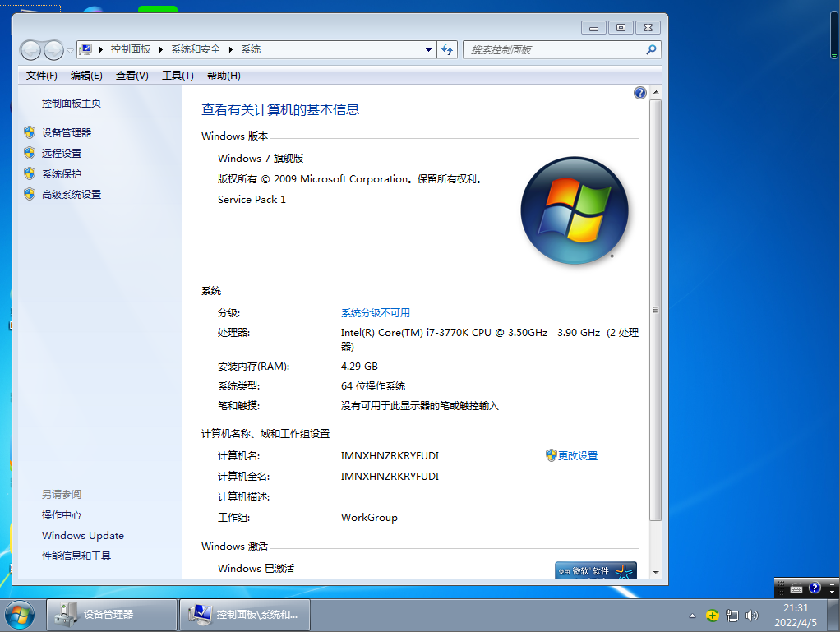Click the 系统分级不可用 link

pos(376,313)
